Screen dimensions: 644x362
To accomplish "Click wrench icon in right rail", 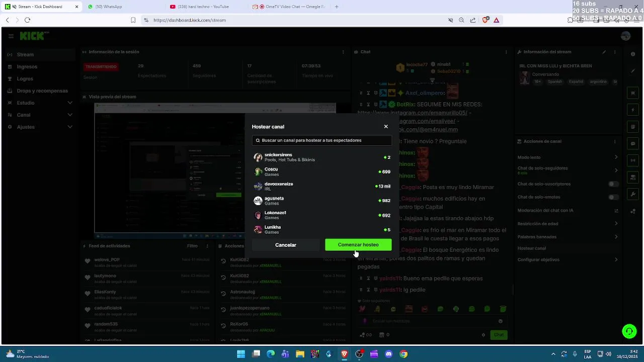I will 633,194.
